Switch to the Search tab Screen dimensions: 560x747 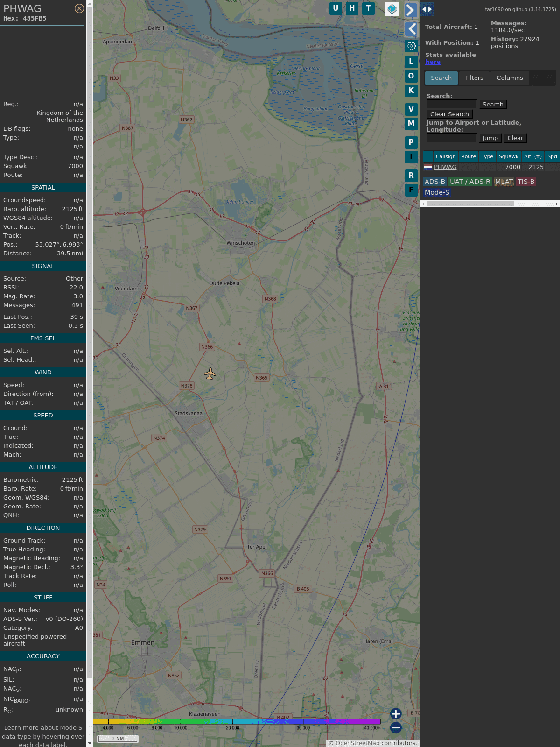[x=441, y=78]
